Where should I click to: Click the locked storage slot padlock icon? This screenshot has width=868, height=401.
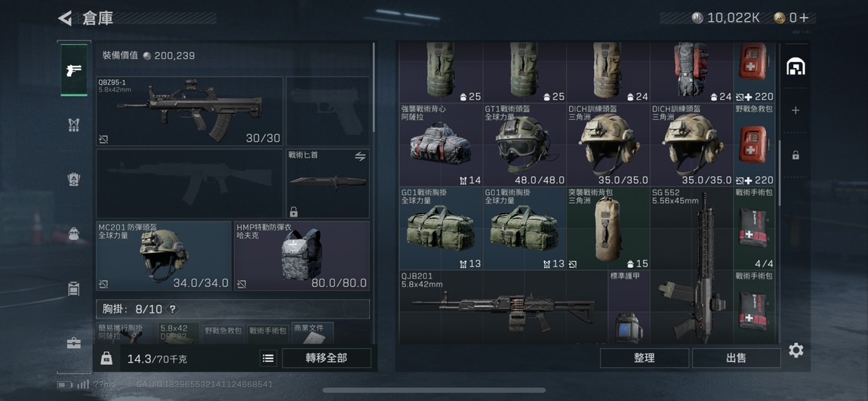(796, 155)
